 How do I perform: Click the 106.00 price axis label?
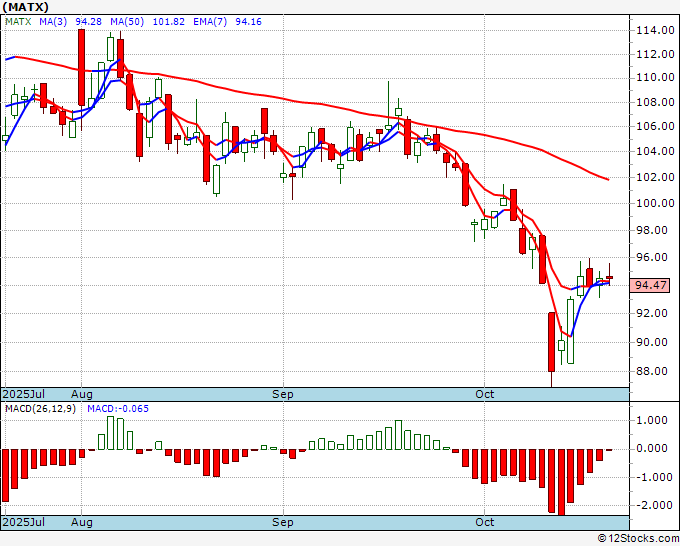click(655, 126)
